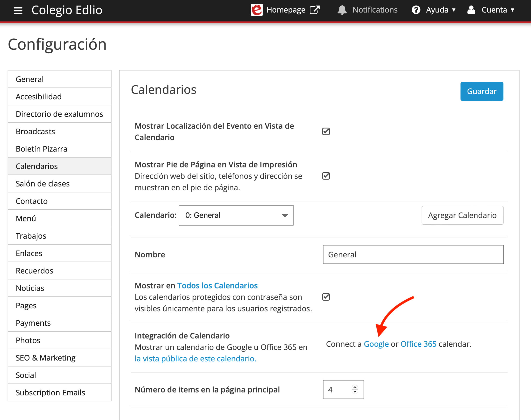Viewport: 531px width, 420px height.
Task: Toggle Mostrar Pie de Página checkbox
Action: click(x=326, y=176)
